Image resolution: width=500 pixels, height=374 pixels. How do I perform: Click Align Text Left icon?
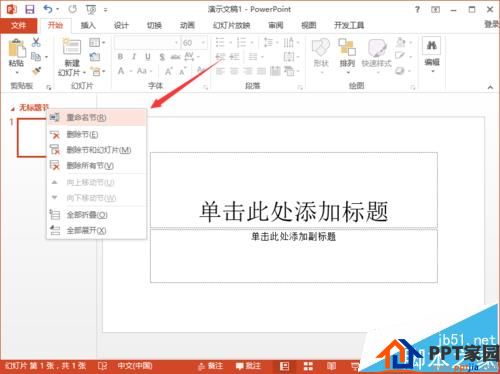pos(220,71)
